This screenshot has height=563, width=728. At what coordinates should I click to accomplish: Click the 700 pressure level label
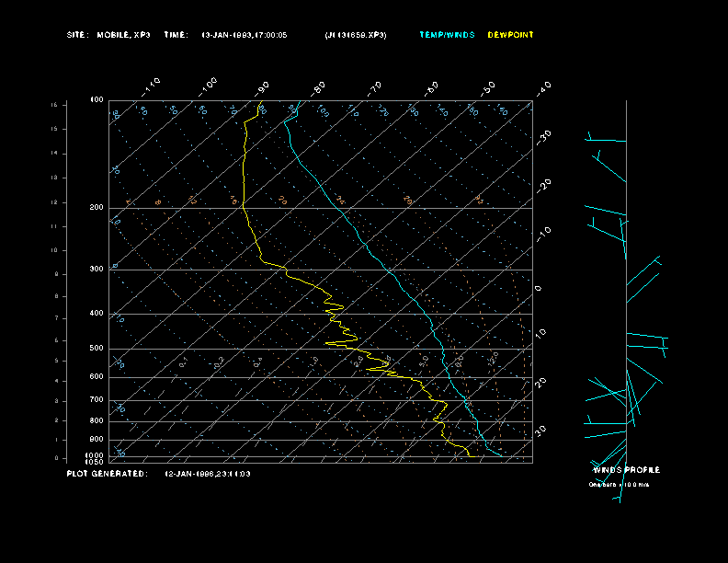pos(97,399)
